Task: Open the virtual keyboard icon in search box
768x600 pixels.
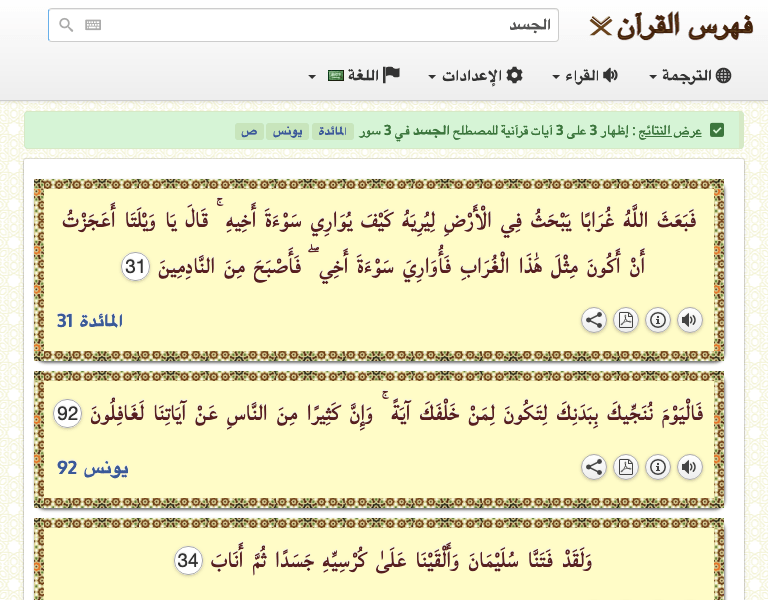Action: click(93, 26)
